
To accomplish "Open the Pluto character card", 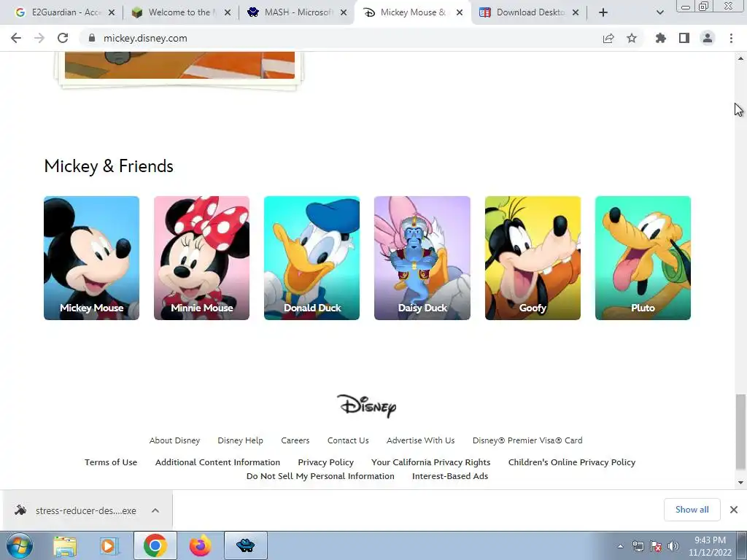I will (x=643, y=257).
